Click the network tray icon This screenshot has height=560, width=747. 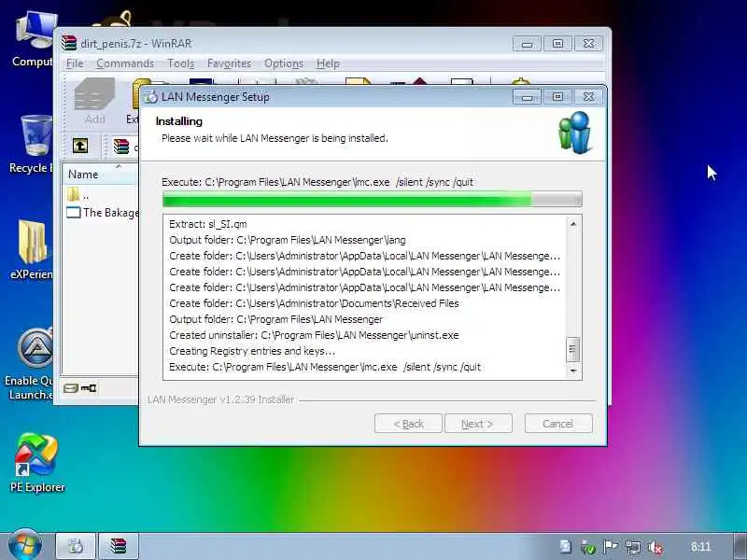pos(633,547)
